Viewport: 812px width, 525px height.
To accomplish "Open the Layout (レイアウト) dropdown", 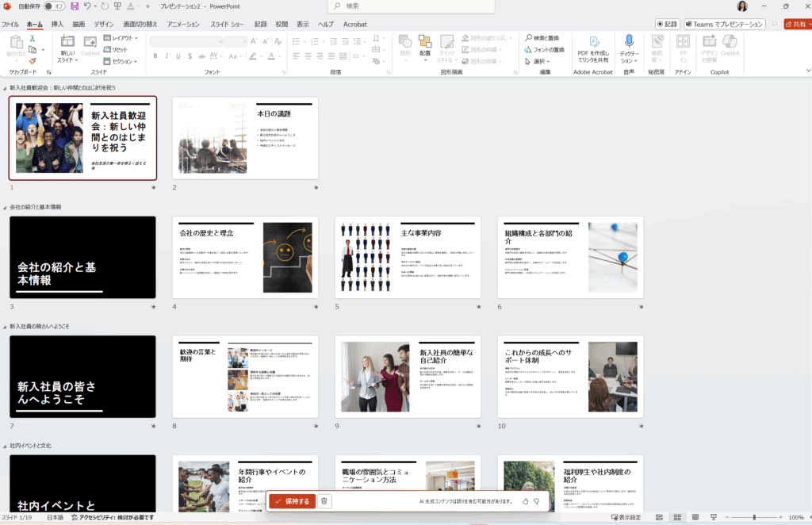I will [x=121, y=37].
